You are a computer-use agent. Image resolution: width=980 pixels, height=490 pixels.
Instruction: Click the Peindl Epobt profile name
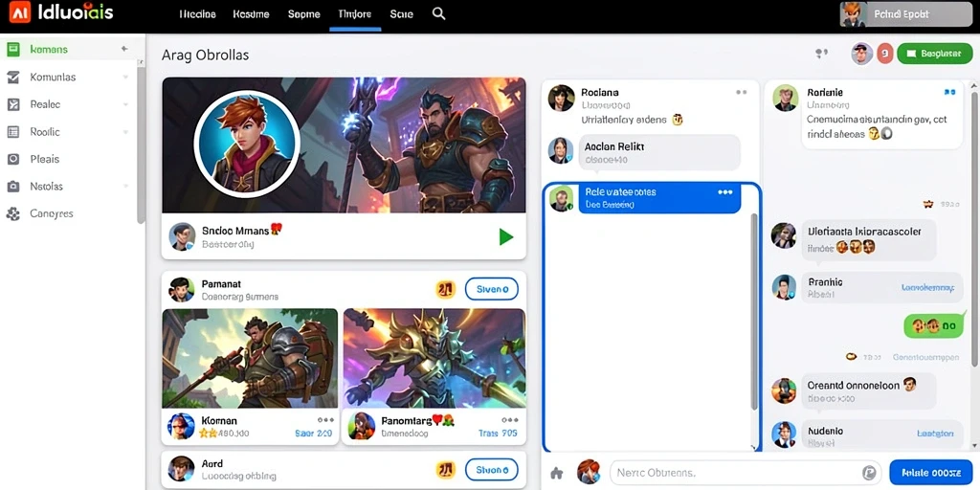[902, 13]
